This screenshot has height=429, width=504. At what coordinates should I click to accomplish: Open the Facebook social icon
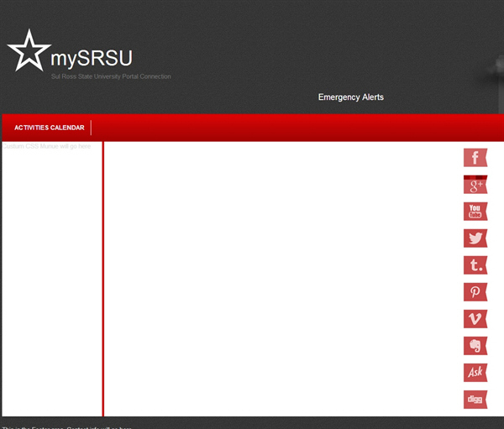coord(475,157)
